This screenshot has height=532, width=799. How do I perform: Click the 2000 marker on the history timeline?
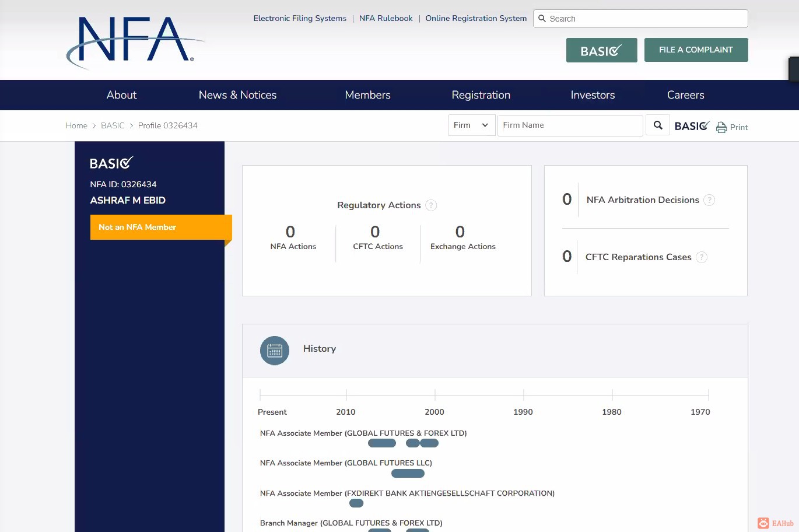434,412
